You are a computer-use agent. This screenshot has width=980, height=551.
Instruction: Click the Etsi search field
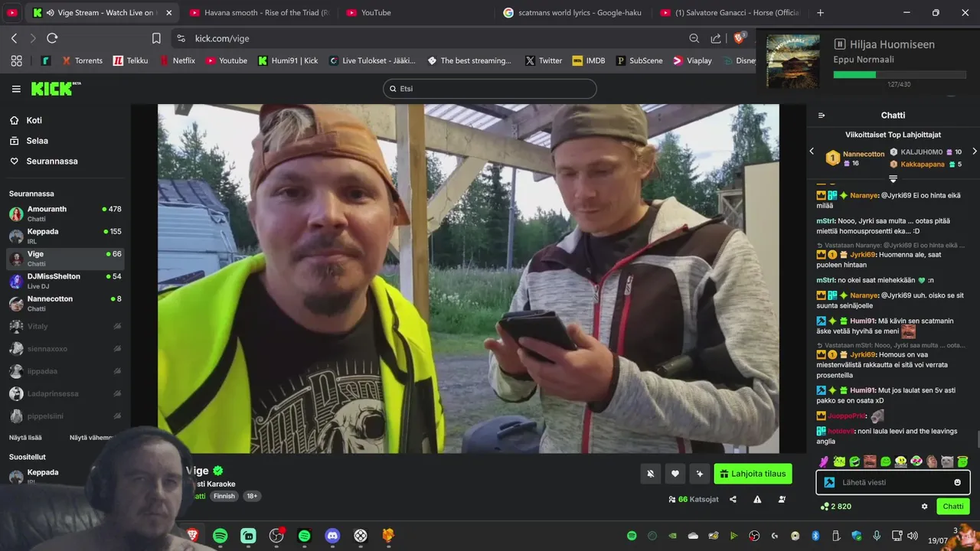(490, 89)
